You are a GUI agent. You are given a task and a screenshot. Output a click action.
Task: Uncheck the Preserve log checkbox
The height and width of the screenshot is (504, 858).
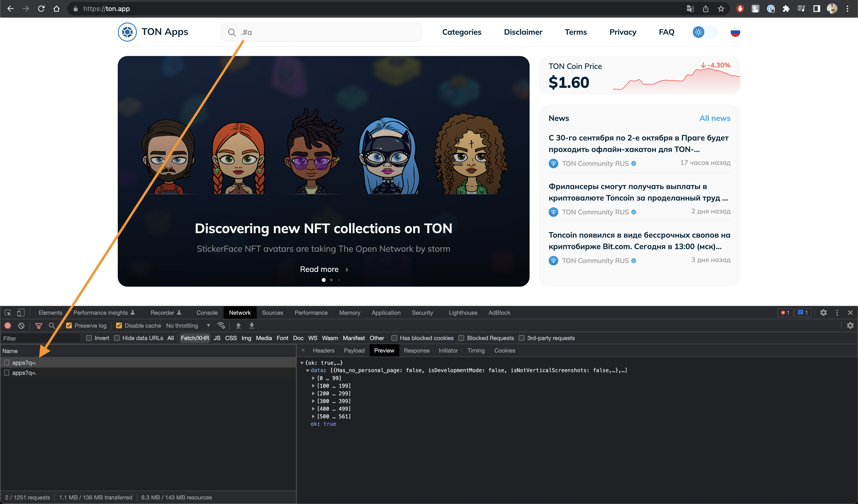(69, 325)
